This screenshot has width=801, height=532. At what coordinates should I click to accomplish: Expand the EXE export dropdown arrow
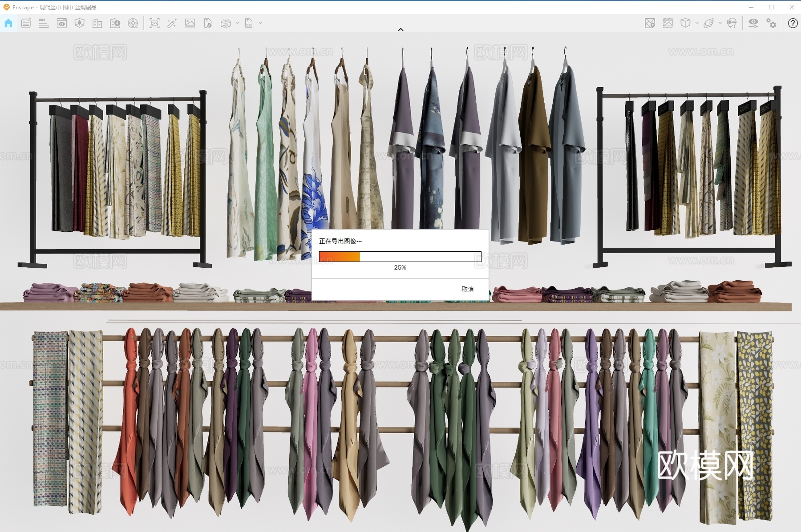260,23
